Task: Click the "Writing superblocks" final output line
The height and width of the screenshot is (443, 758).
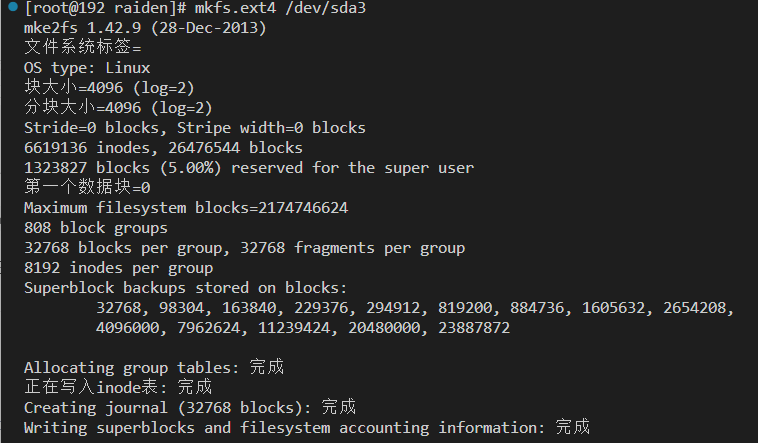Action: coord(307,427)
